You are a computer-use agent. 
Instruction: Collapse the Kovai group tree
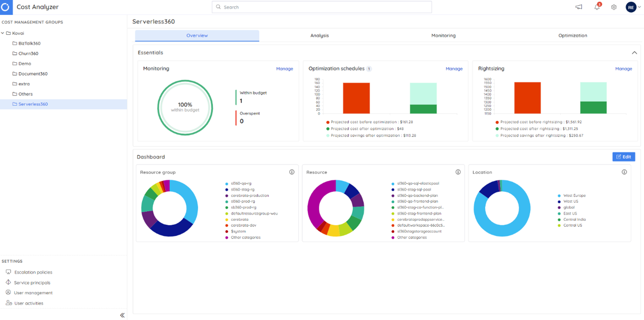click(x=4, y=33)
